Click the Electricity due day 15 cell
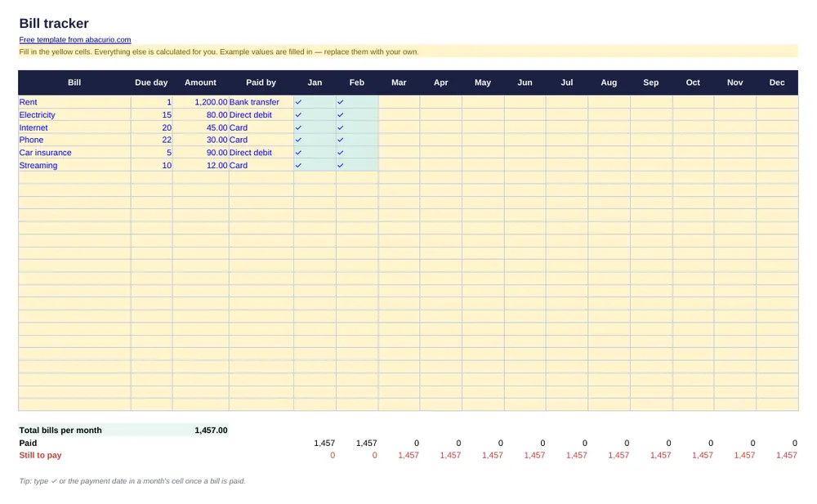 pos(152,114)
